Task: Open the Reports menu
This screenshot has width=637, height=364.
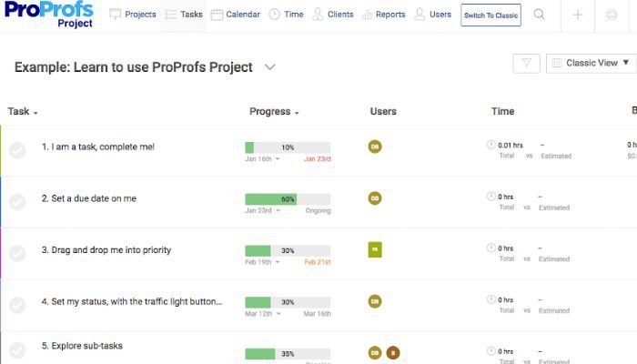Action: click(383, 15)
